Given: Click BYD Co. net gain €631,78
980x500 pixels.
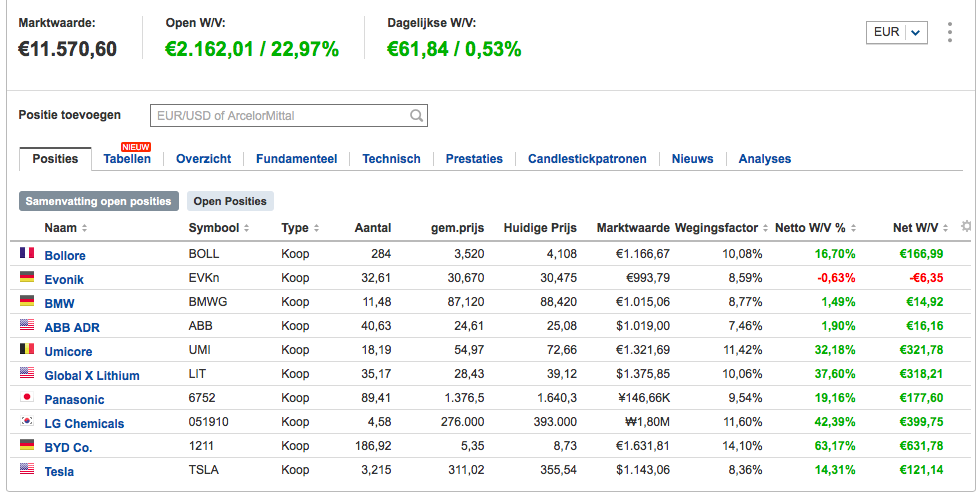Looking at the screenshot, I should tap(921, 446).
